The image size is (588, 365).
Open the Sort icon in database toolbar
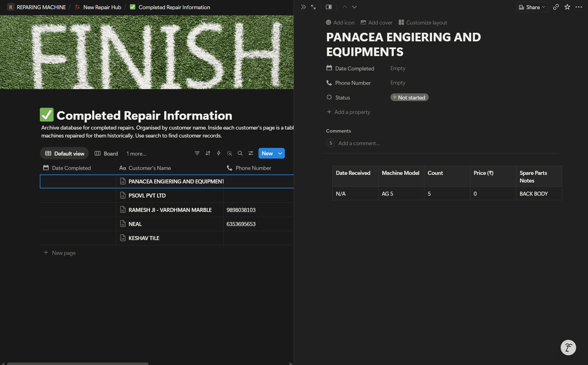[208, 153]
